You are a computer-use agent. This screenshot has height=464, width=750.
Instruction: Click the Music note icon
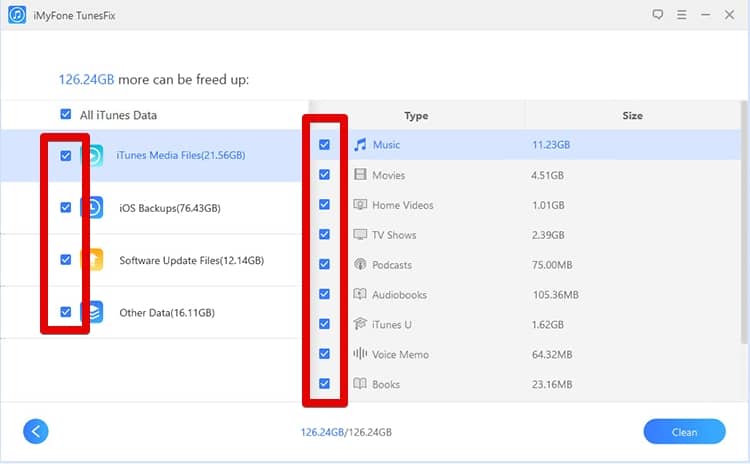(360, 144)
